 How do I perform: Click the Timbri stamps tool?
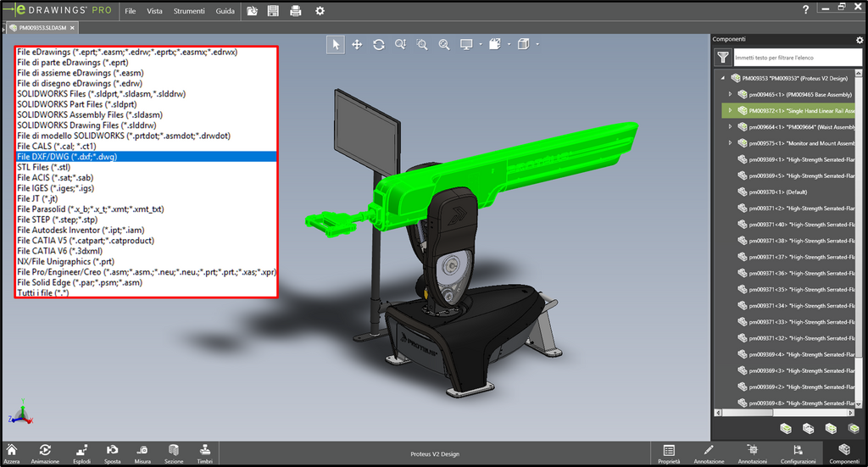(205, 453)
